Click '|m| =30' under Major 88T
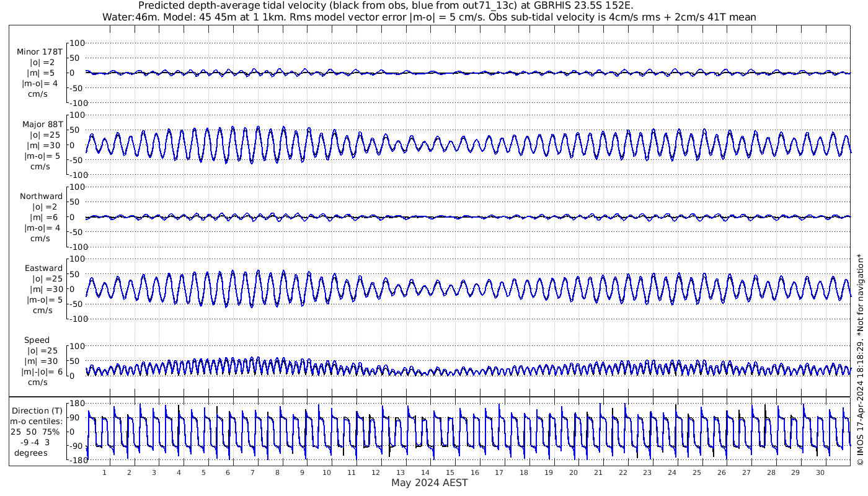Viewport: 868px width, 496px height. [43, 145]
